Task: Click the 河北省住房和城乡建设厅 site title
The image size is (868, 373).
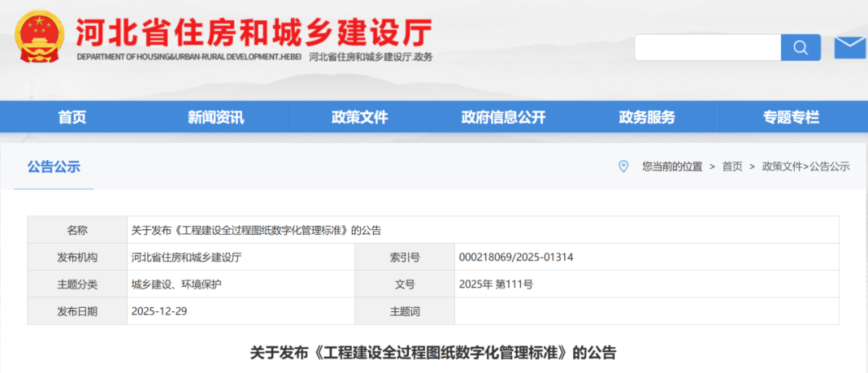Action: click(253, 33)
